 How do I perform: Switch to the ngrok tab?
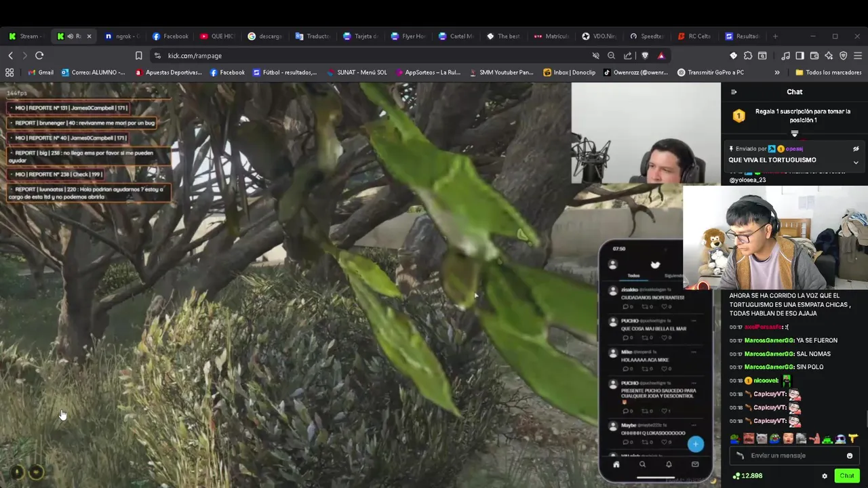click(x=122, y=36)
